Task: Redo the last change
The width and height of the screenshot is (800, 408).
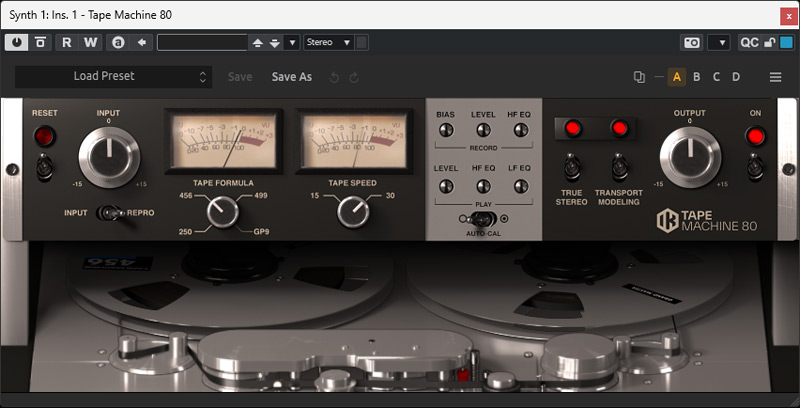Action: [354, 78]
